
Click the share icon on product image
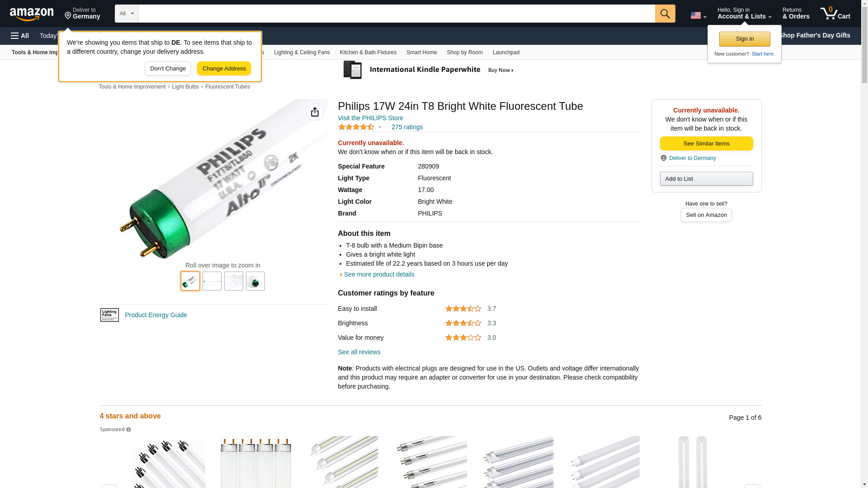click(315, 112)
